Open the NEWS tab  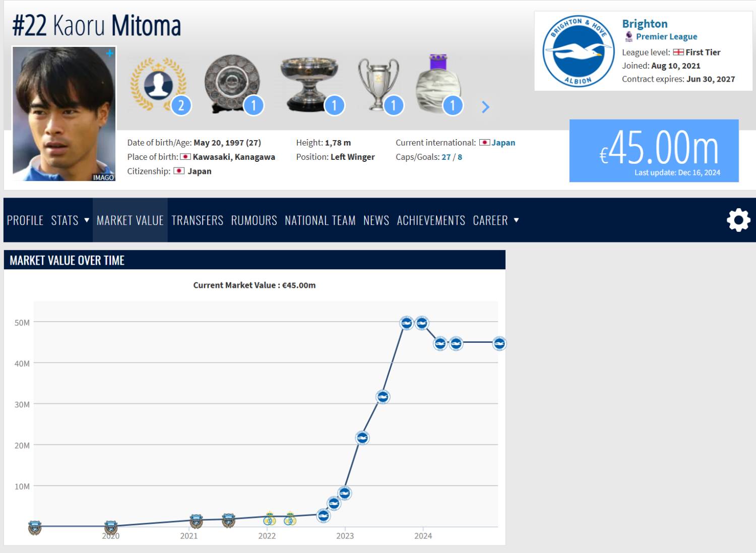376,220
